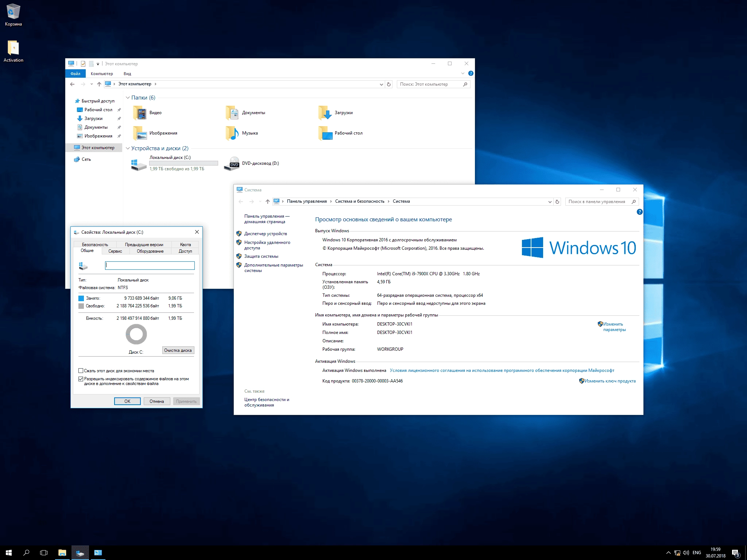
Task: Open Task View on the taskbar
Action: [44, 553]
